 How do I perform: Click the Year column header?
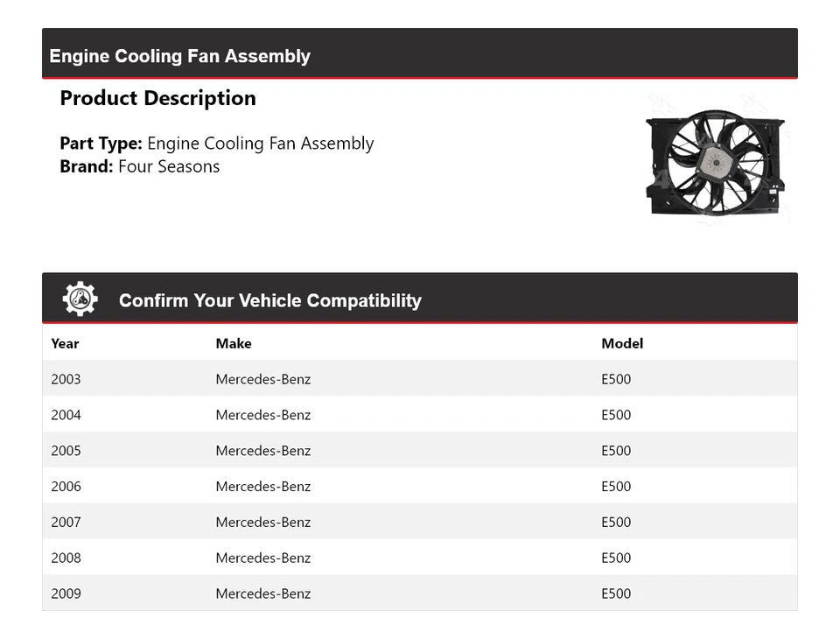pos(65,343)
